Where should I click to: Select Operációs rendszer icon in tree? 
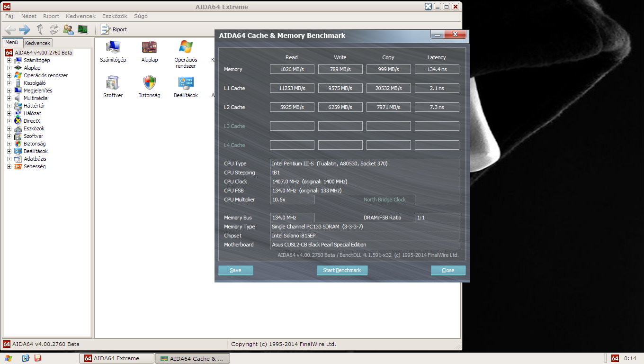(x=18, y=75)
